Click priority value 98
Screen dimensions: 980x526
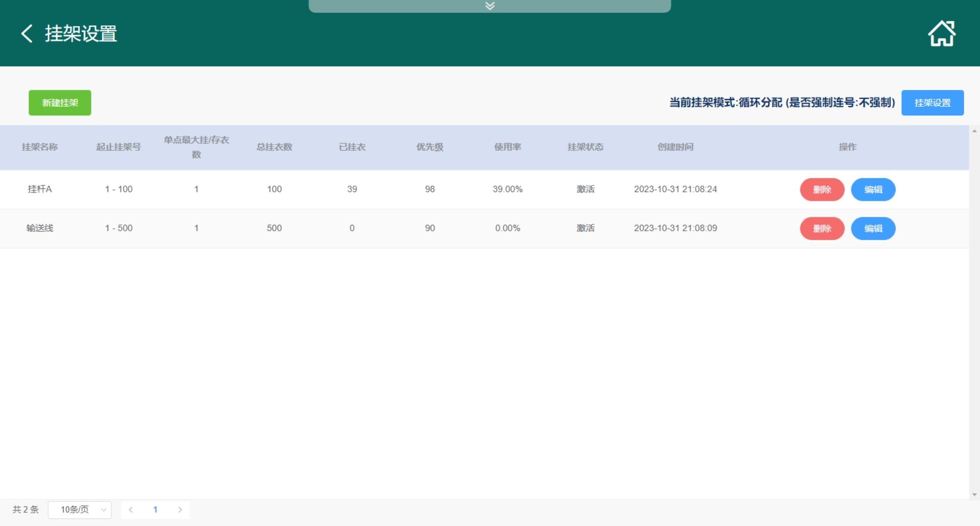tap(430, 189)
